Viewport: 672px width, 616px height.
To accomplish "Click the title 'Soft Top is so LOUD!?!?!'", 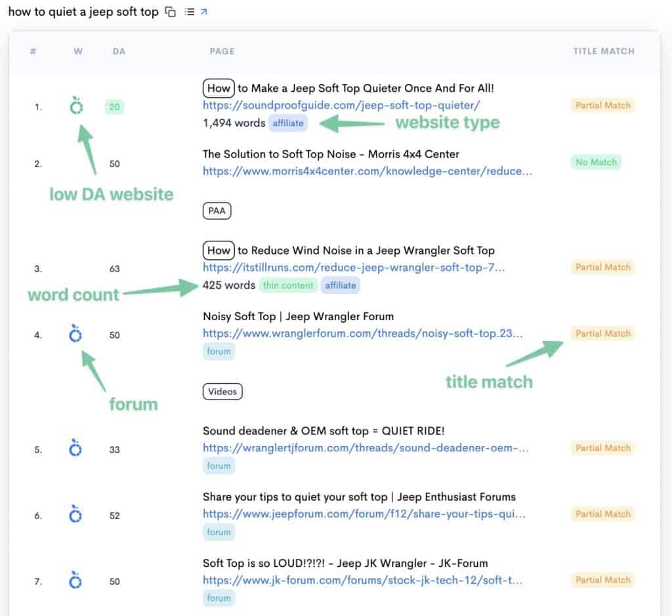I will pos(345,564).
